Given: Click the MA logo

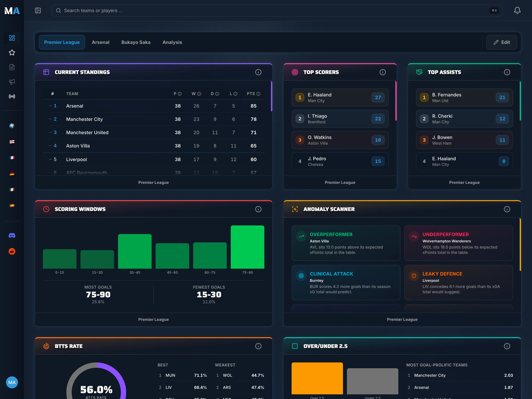Looking at the screenshot, I should [12, 11].
